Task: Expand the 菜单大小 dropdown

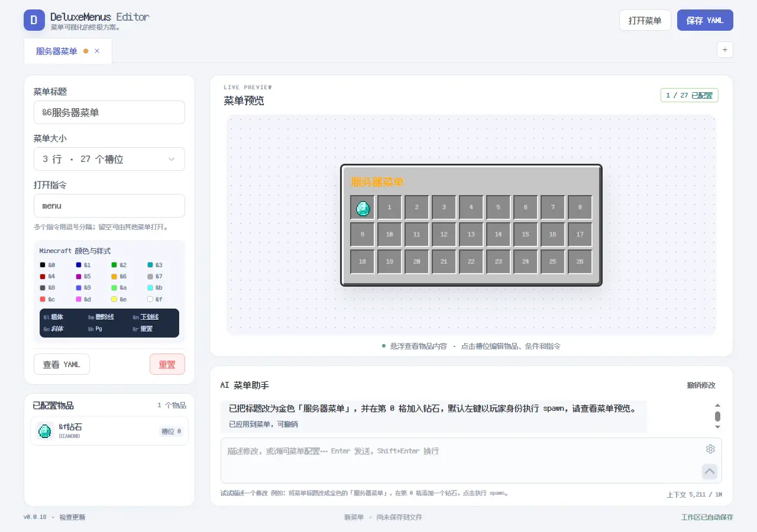Action: coord(109,159)
